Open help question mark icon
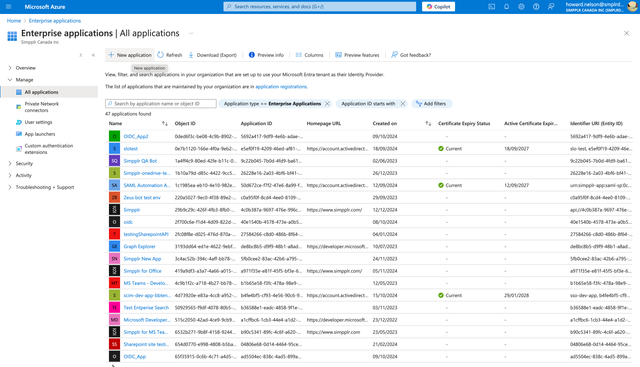This screenshot has width=640, height=367. pos(536,7)
